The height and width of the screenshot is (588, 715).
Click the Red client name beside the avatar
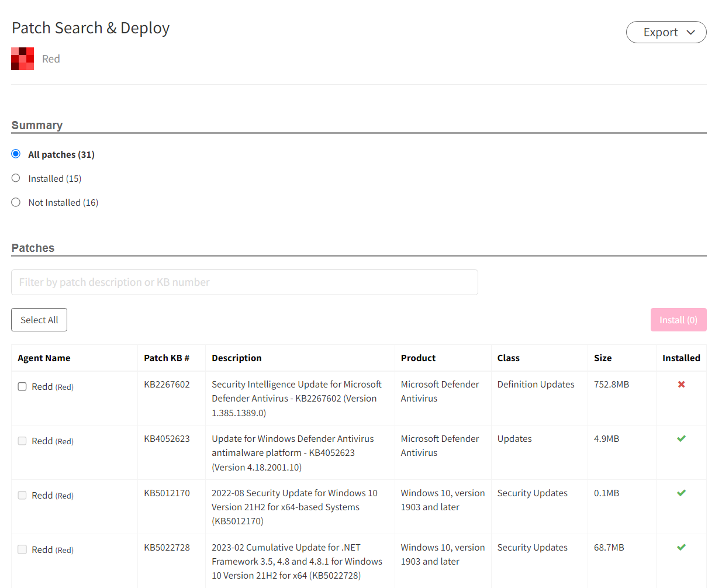(x=51, y=59)
